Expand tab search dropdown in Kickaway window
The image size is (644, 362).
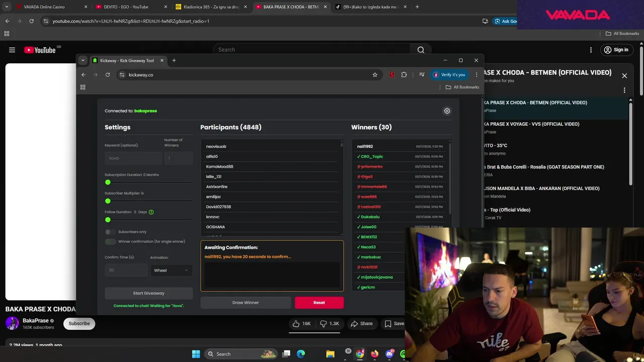pos(83,60)
